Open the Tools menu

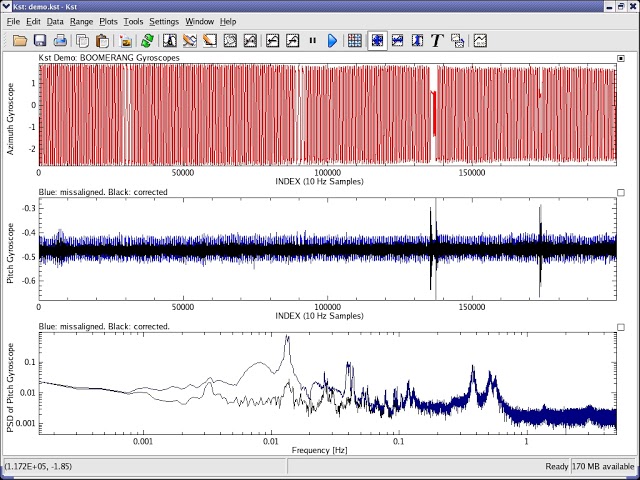(x=133, y=22)
